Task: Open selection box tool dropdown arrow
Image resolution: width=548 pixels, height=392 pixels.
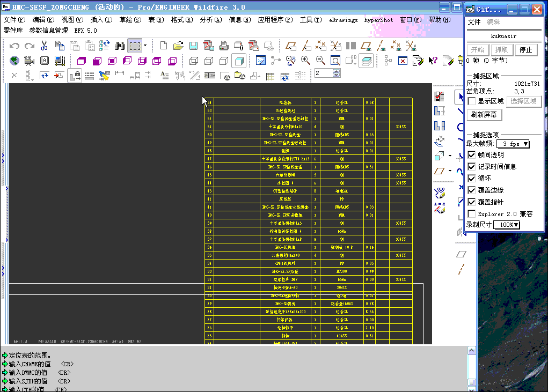Action: coord(145,46)
